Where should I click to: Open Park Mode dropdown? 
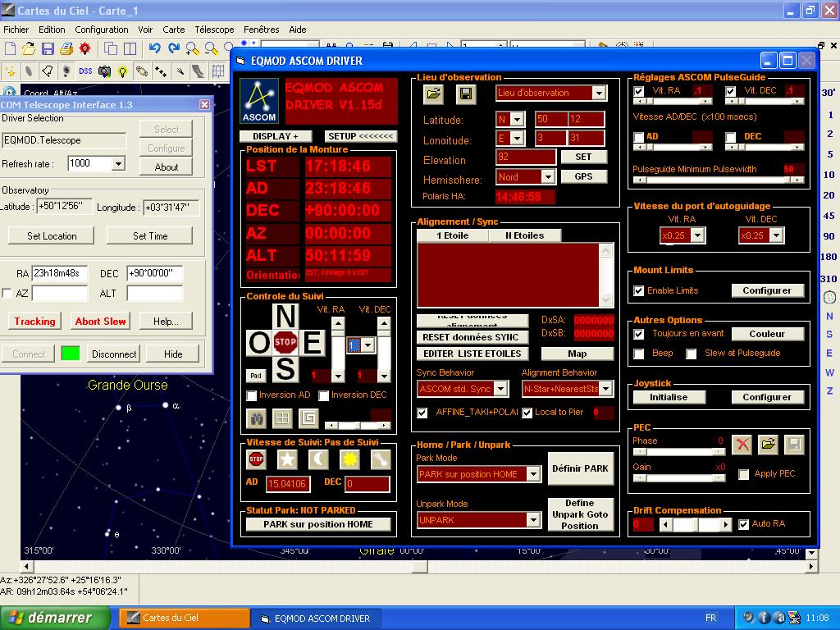click(x=533, y=474)
